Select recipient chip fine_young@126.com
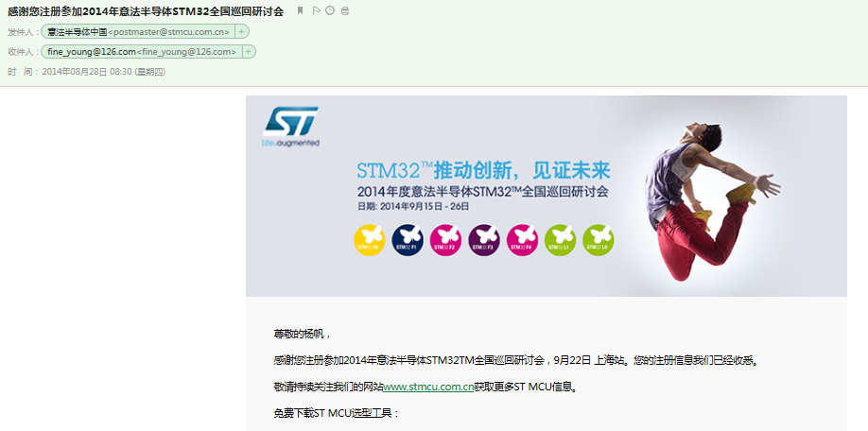This screenshot has height=431, width=868. (x=141, y=52)
